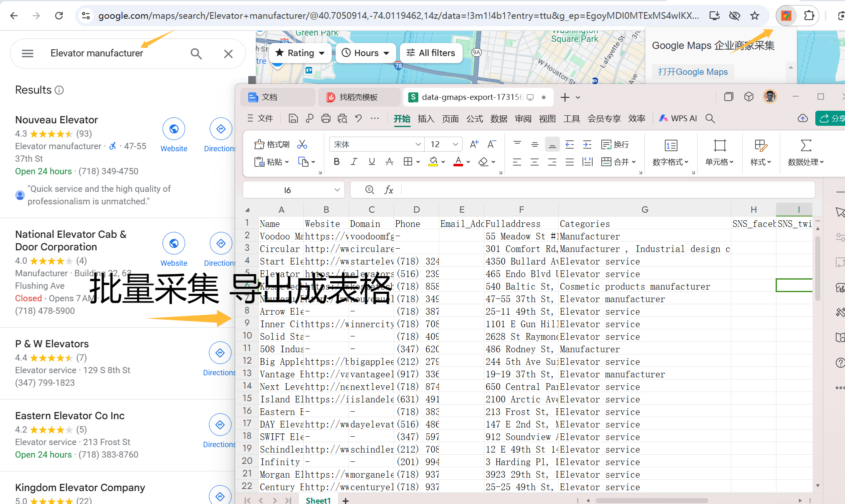Viewport: 845px width, 504px height.
Task: Click the print icon in toolbar
Action: [326, 119]
